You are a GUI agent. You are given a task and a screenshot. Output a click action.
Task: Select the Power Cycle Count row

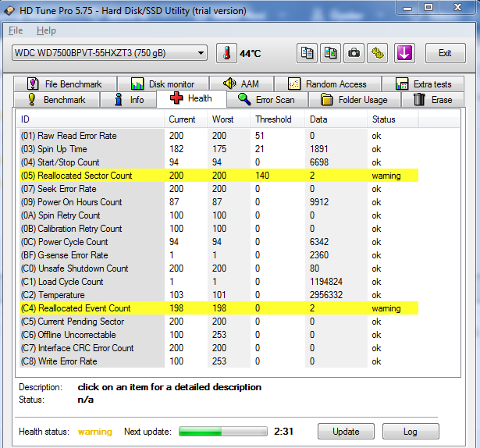219,242
